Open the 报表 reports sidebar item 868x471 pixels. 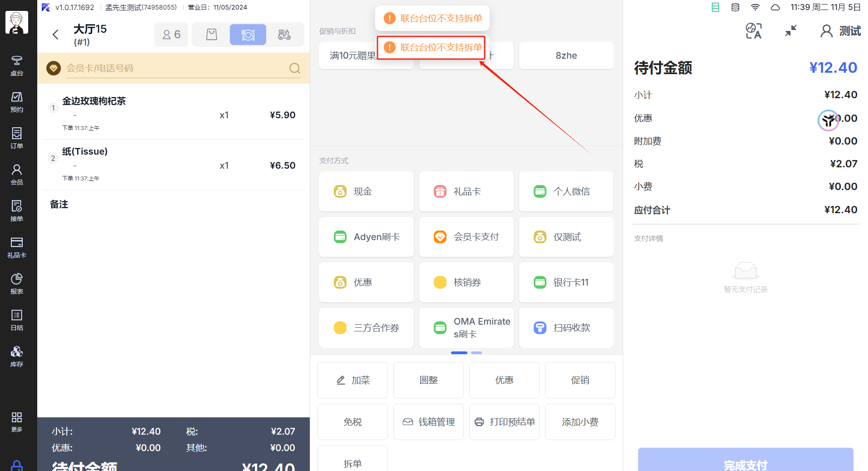click(x=17, y=284)
